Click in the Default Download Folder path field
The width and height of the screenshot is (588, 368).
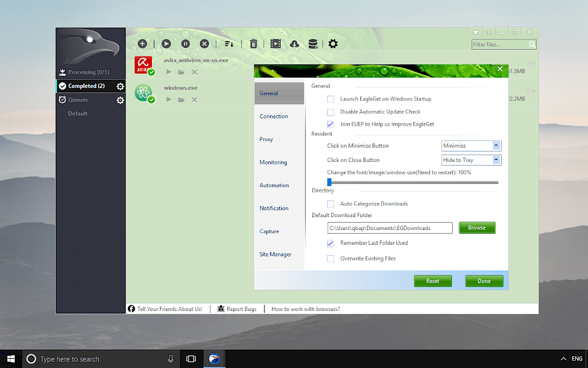coord(390,228)
